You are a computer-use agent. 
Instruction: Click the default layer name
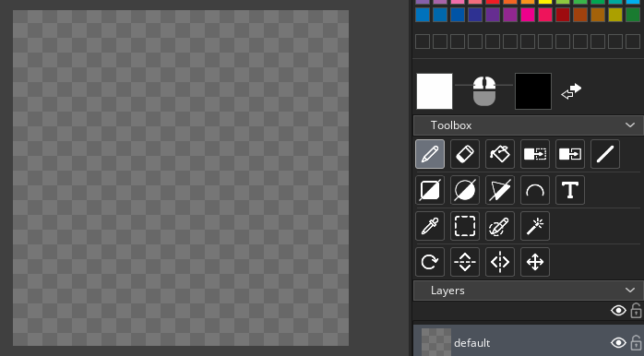(x=471, y=343)
